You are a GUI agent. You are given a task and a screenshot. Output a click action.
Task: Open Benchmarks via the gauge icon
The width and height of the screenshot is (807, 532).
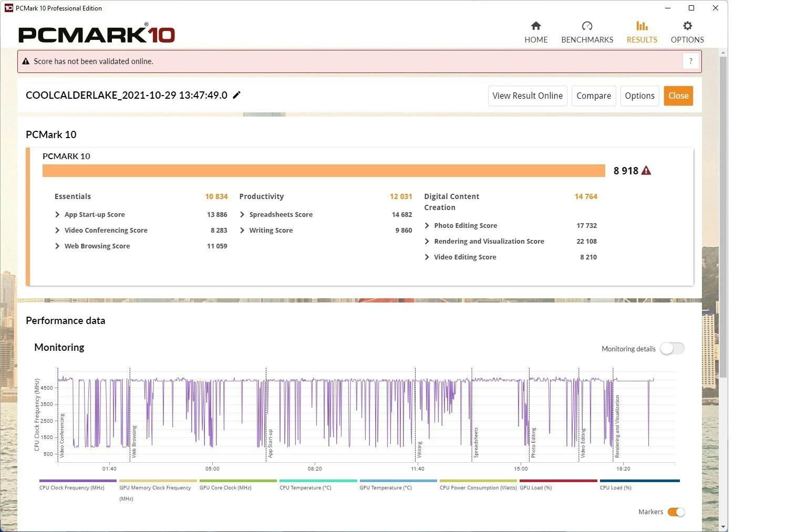(x=587, y=26)
